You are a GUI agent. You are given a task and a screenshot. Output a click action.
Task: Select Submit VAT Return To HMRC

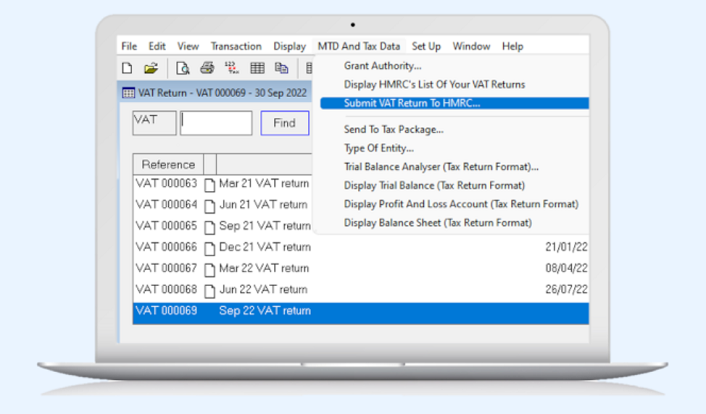[412, 103]
